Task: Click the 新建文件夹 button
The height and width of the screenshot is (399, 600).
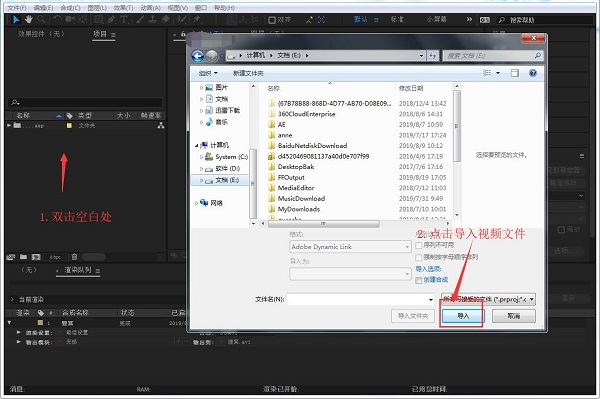Action: (x=248, y=73)
